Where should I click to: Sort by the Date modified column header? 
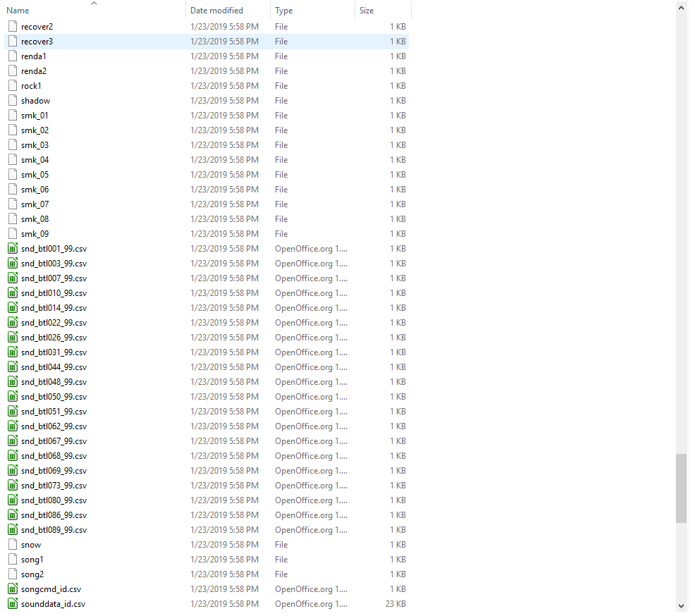(x=216, y=10)
